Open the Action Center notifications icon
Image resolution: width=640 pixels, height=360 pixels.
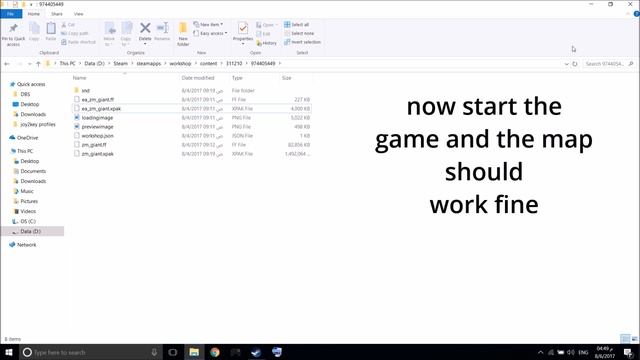click(628, 352)
